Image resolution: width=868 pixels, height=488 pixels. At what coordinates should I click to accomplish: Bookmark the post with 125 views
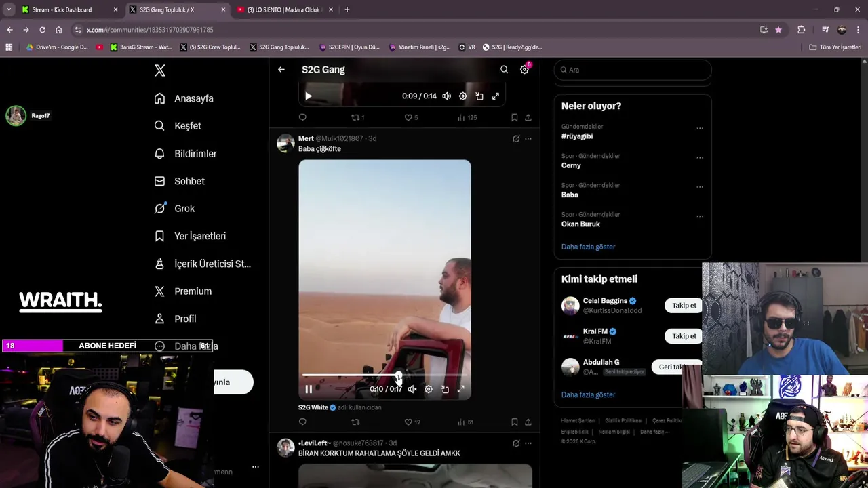514,117
